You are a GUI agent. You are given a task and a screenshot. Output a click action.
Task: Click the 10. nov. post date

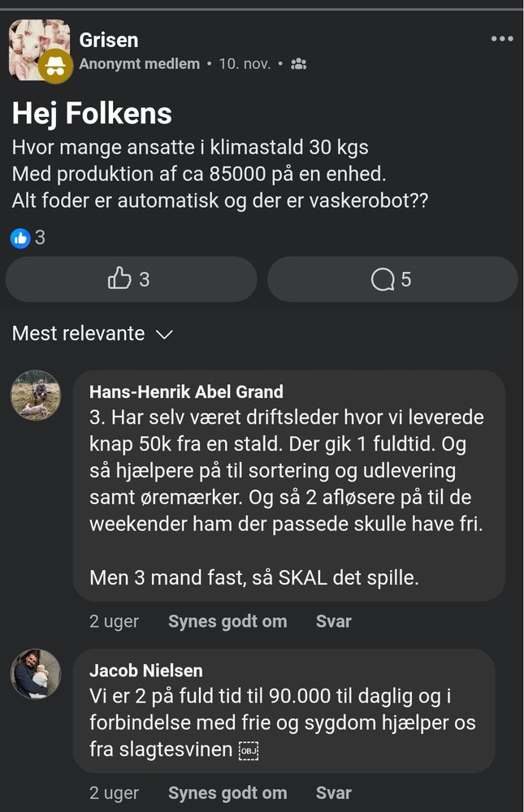[245, 63]
